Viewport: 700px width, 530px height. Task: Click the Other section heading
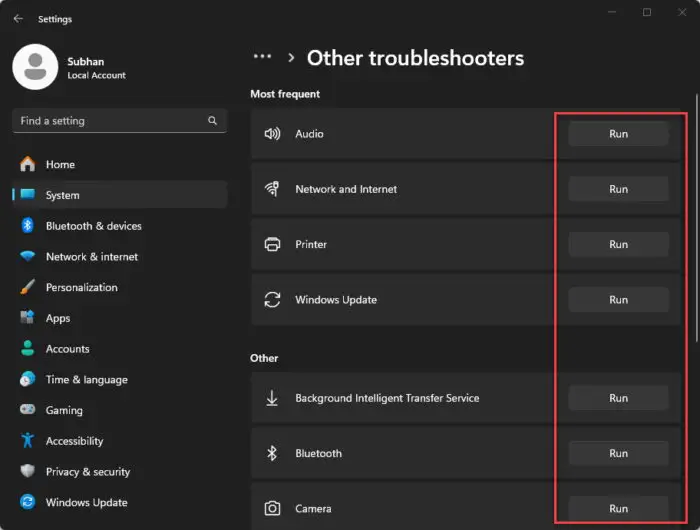(x=264, y=358)
